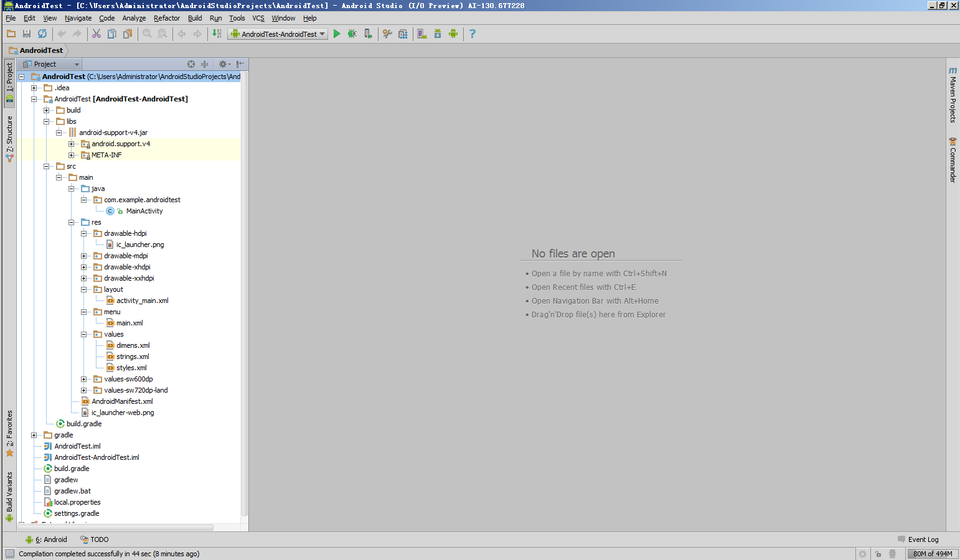
Task: Click the Paste clipboard icon
Action: 128,34
